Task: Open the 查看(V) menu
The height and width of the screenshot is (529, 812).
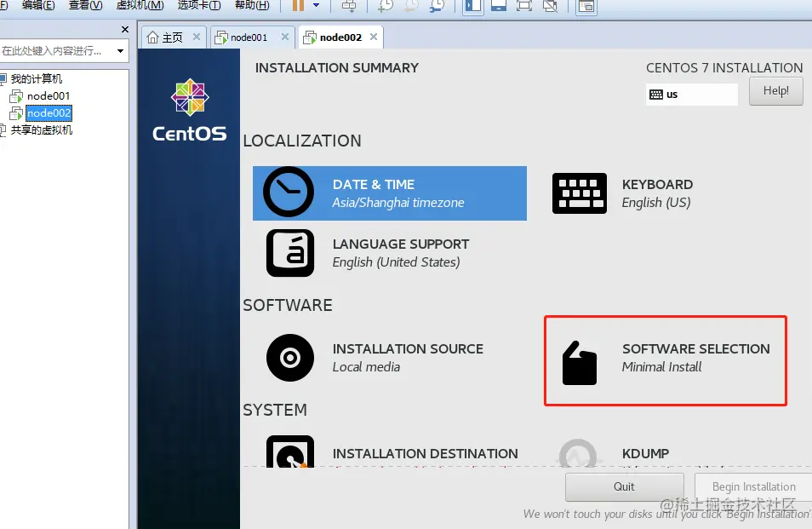Action: pyautogui.click(x=85, y=5)
